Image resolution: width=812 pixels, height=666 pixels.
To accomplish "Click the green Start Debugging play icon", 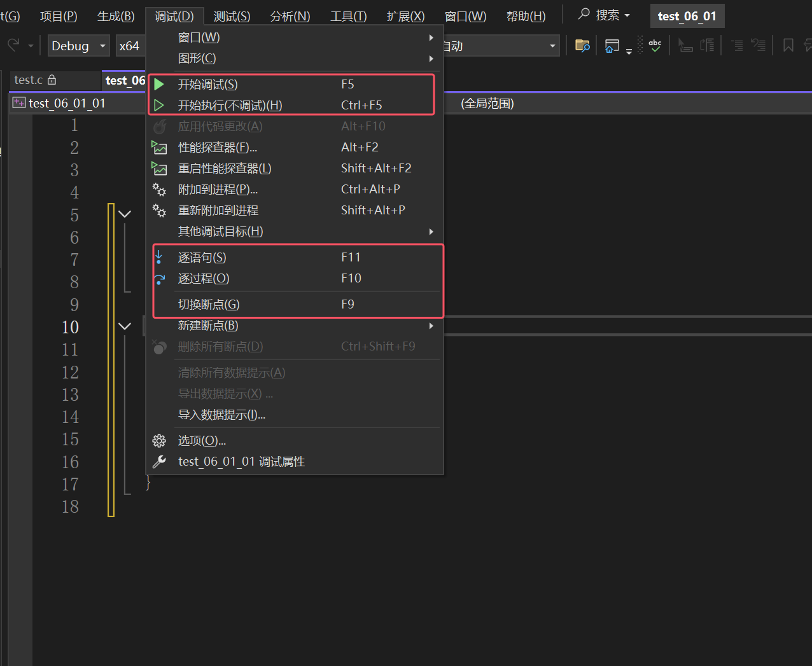I will point(159,84).
